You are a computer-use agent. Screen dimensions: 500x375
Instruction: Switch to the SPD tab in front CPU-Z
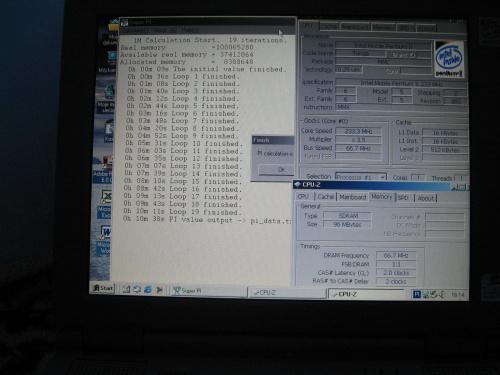pyautogui.click(x=403, y=198)
